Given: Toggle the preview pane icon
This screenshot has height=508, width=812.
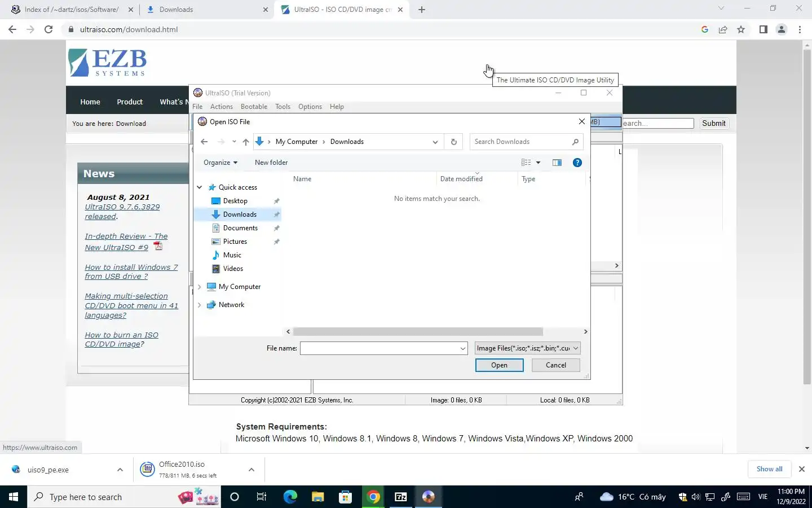Looking at the screenshot, I should click(557, 163).
